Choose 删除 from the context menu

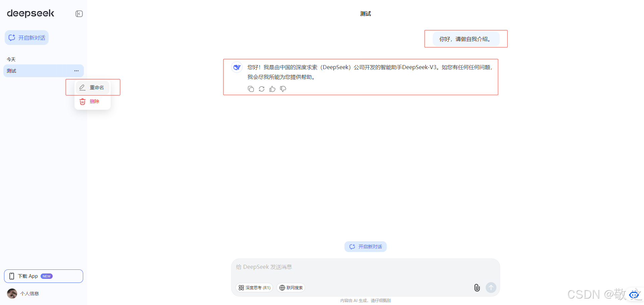93,101
